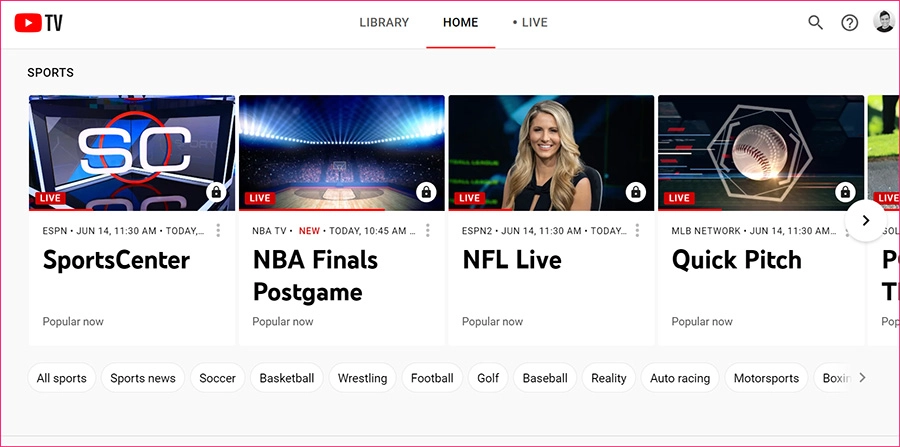Click the lock icon on NBA Finals Postgame thumbnail
900x447 pixels.
pos(426,192)
